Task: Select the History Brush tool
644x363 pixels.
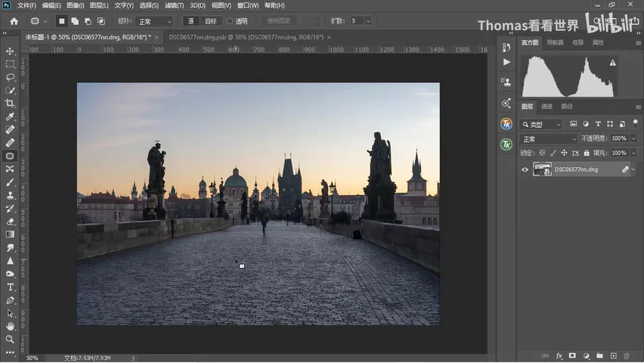Action: point(10,209)
